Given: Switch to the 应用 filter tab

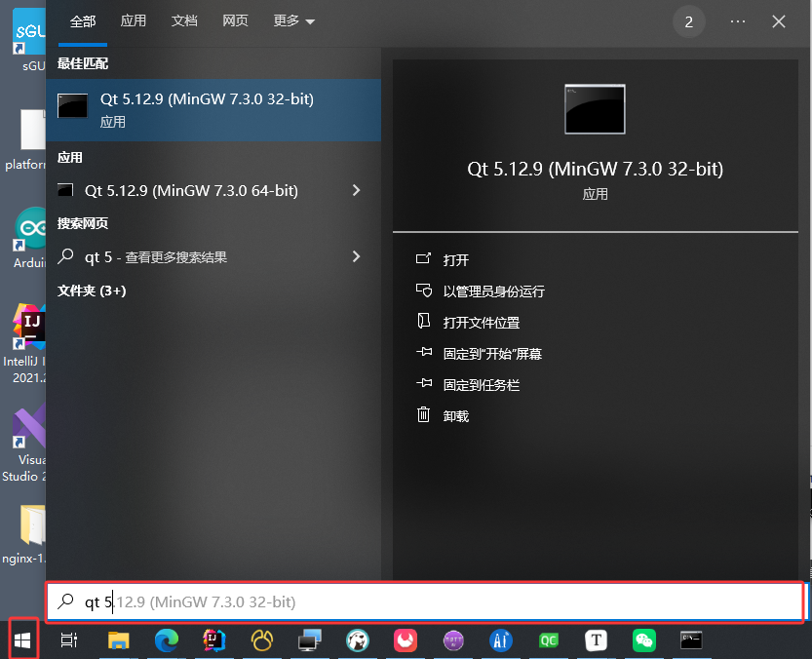Looking at the screenshot, I should pos(134,21).
